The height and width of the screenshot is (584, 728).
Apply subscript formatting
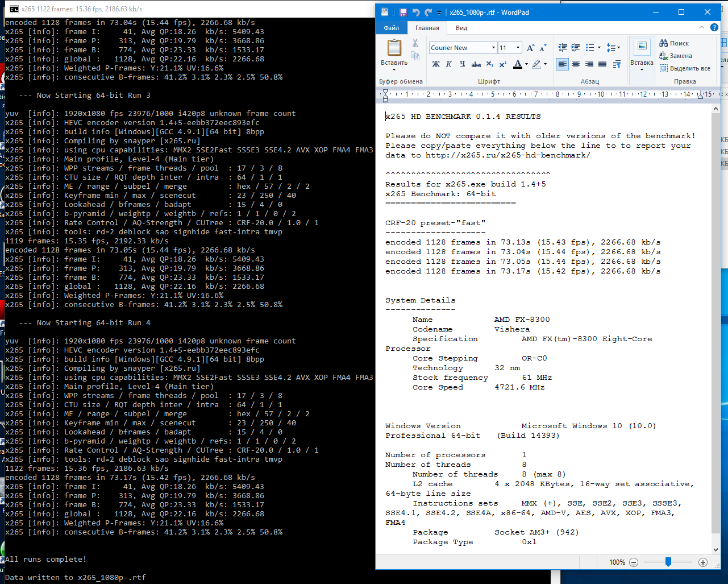[490, 64]
